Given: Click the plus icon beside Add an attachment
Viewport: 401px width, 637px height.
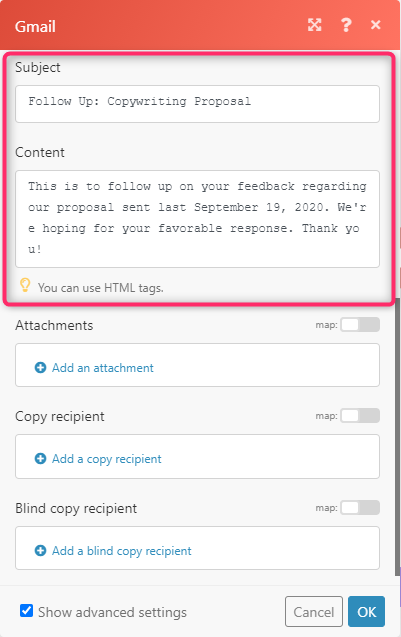Looking at the screenshot, I should [40, 368].
